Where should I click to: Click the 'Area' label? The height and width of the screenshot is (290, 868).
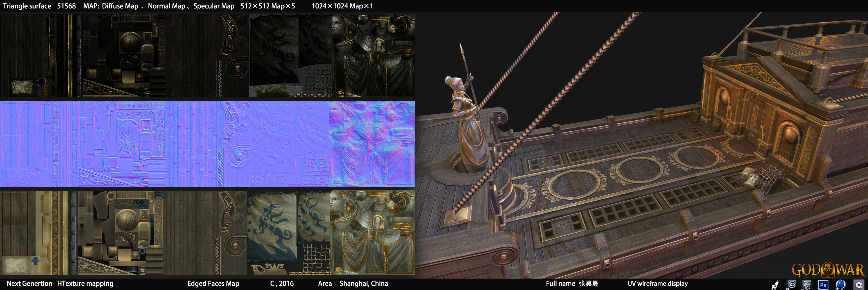(x=325, y=284)
